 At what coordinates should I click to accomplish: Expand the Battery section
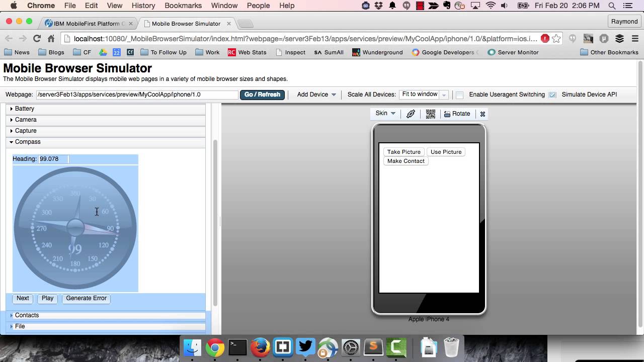pyautogui.click(x=106, y=109)
